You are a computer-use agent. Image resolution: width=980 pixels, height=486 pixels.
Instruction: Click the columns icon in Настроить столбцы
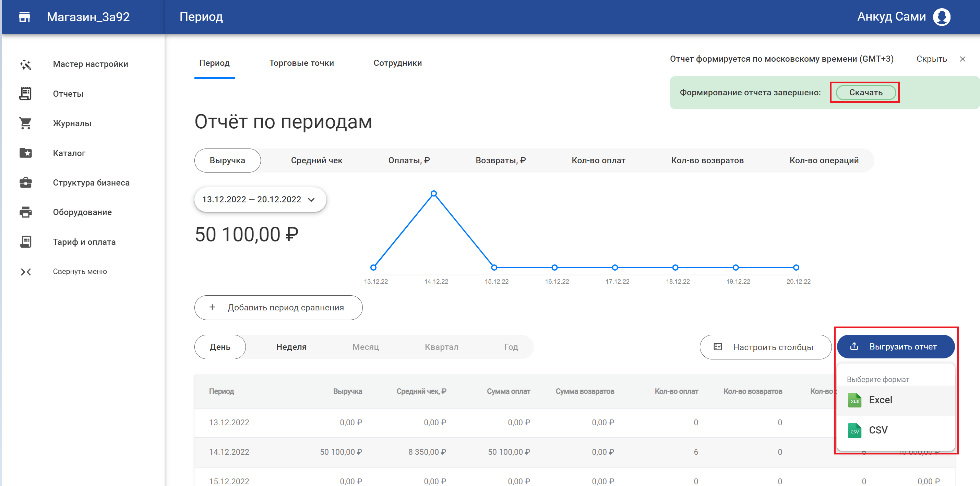(x=718, y=347)
